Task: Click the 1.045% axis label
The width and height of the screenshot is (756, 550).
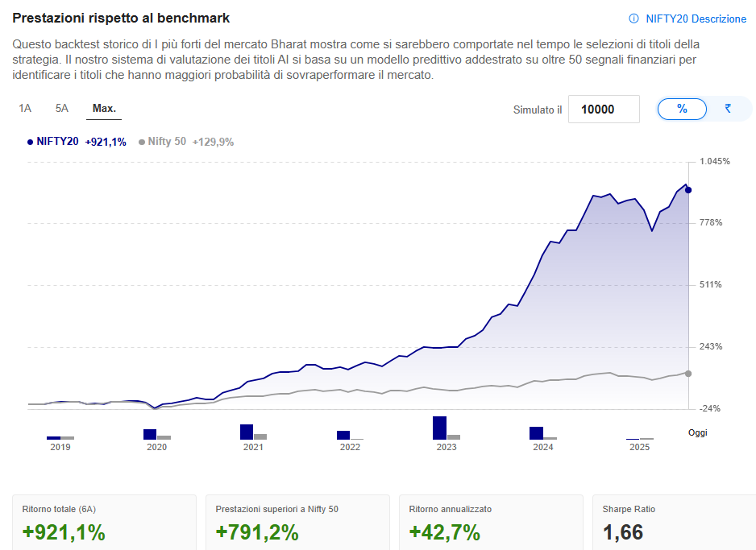Action: (x=715, y=161)
